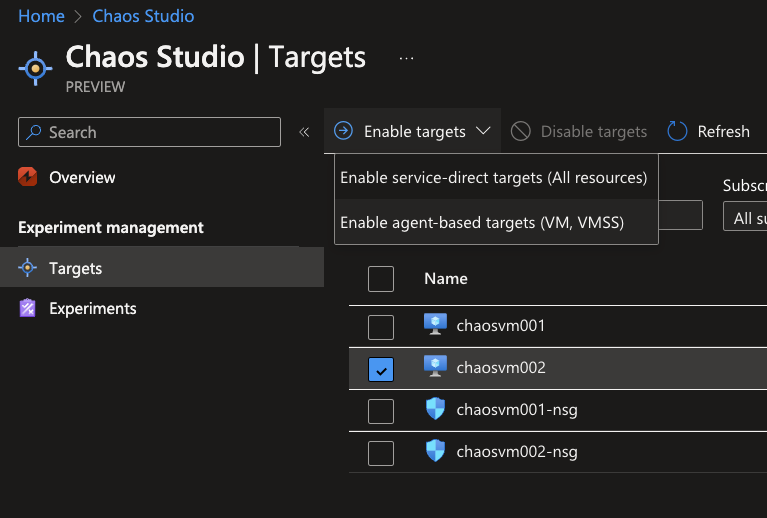The width and height of the screenshot is (767, 518).
Task: Choose Enable agent-based targets (VM, VMSS)
Action: [x=496, y=222]
